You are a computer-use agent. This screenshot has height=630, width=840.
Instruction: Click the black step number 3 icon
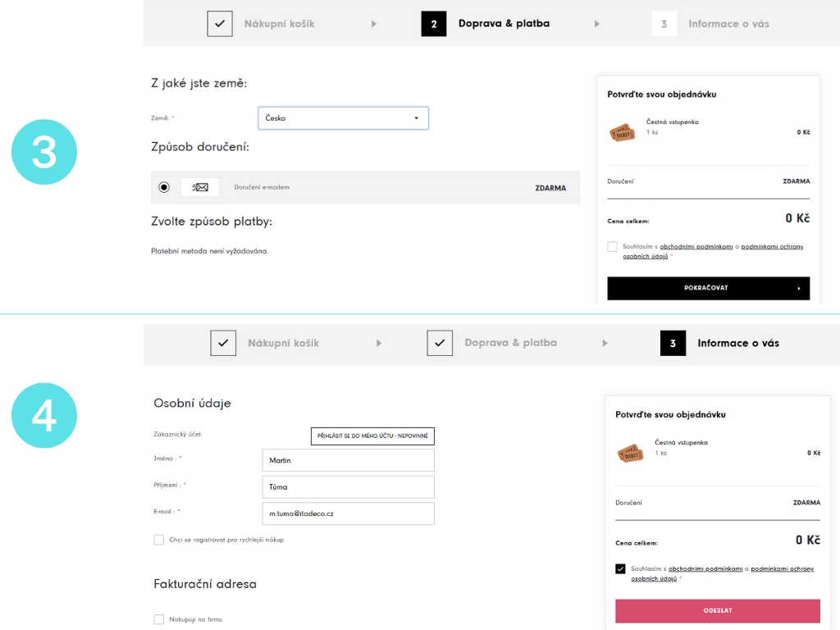click(x=673, y=343)
